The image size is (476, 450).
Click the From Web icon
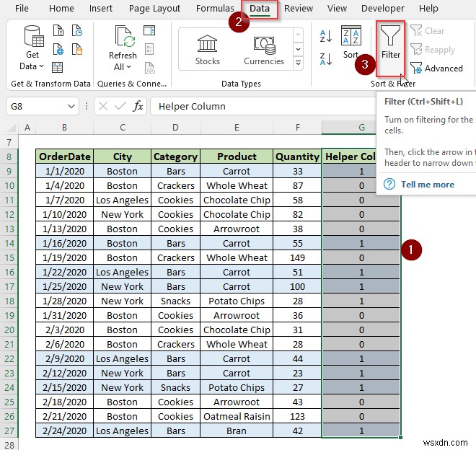click(x=58, y=49)
